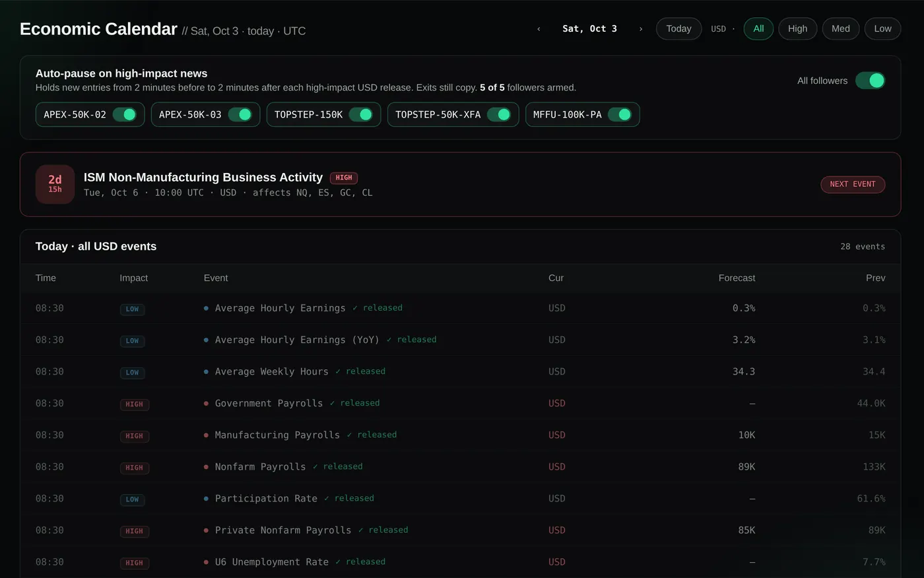Select the All impact filter
The image size is (924, 578).
click(758, 29)
